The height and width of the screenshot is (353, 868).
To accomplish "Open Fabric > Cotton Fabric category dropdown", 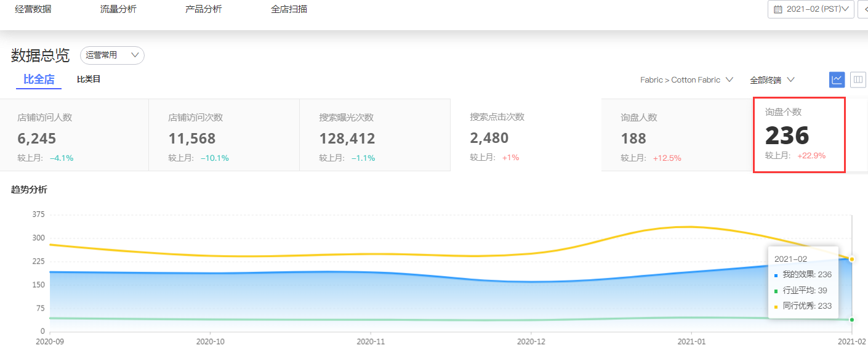I will tap(686, 80).
